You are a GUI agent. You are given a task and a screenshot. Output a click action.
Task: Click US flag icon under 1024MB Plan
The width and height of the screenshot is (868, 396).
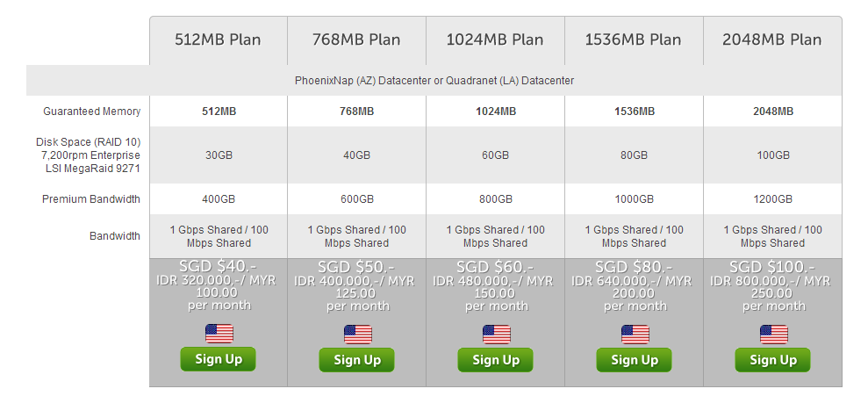pyautogui.click(x=497, y=335)
